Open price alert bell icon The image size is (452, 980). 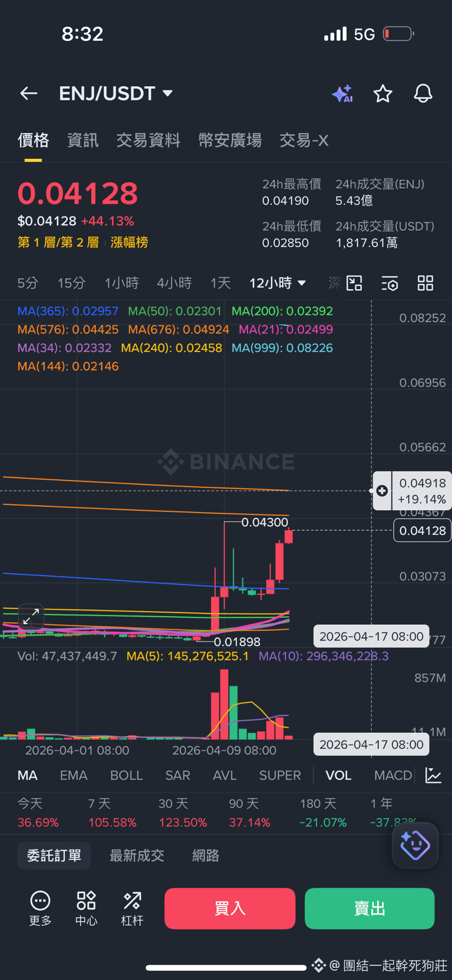(423, 94)
